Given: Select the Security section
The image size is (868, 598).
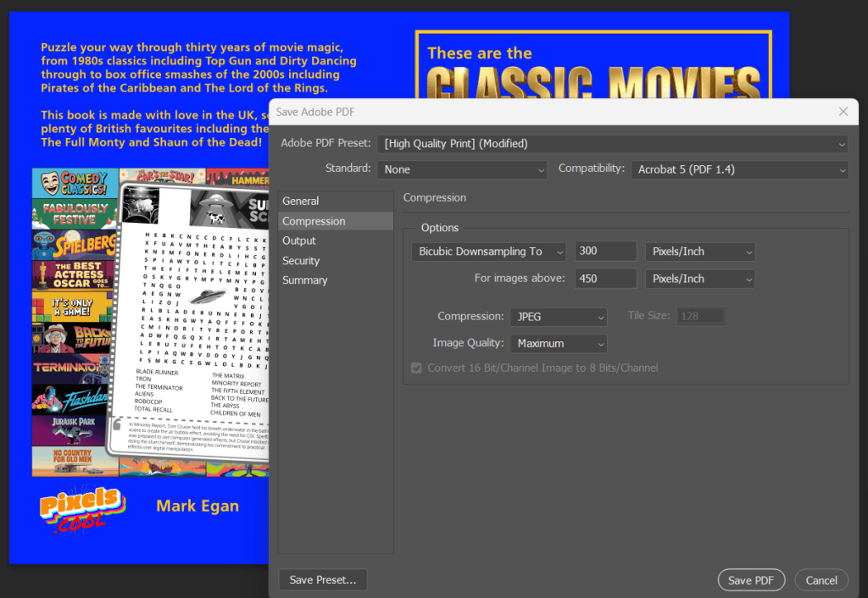Looking at the screenshot, I should click(x=336, y=261).
